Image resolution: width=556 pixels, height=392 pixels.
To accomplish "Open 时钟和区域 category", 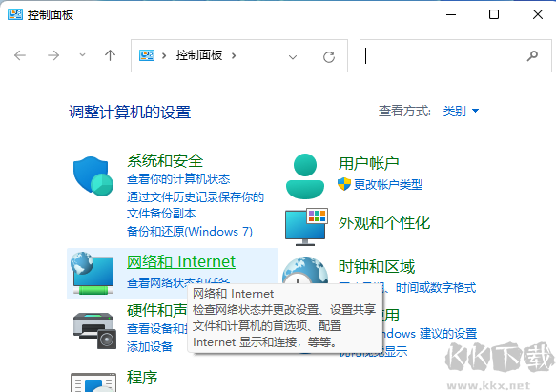I will [x=376, y=267].
